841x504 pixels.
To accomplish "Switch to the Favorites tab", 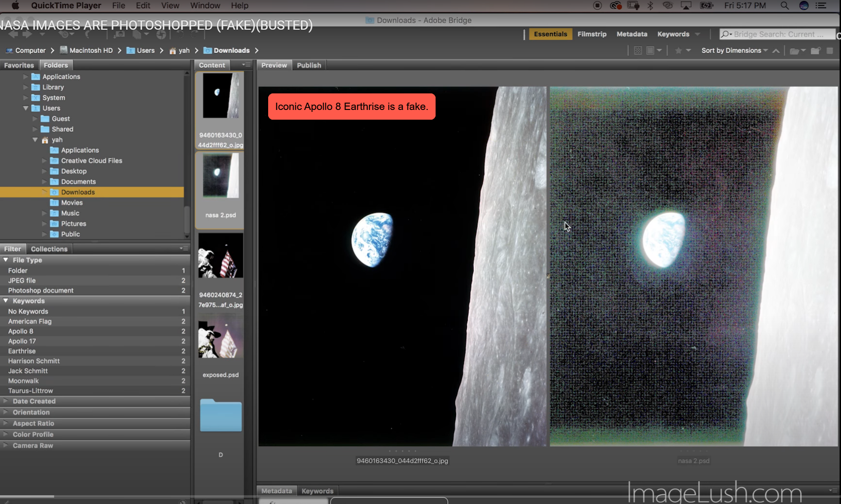I will pos(19,65).
